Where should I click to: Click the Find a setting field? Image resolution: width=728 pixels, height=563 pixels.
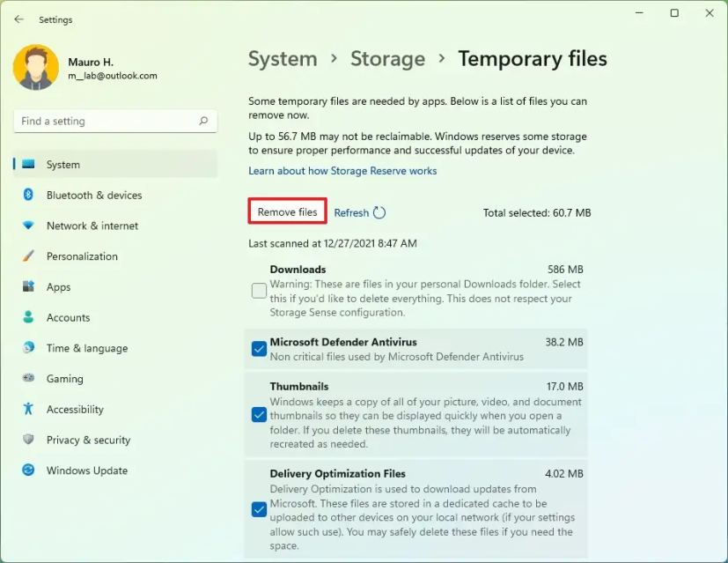tap(106, 122)
